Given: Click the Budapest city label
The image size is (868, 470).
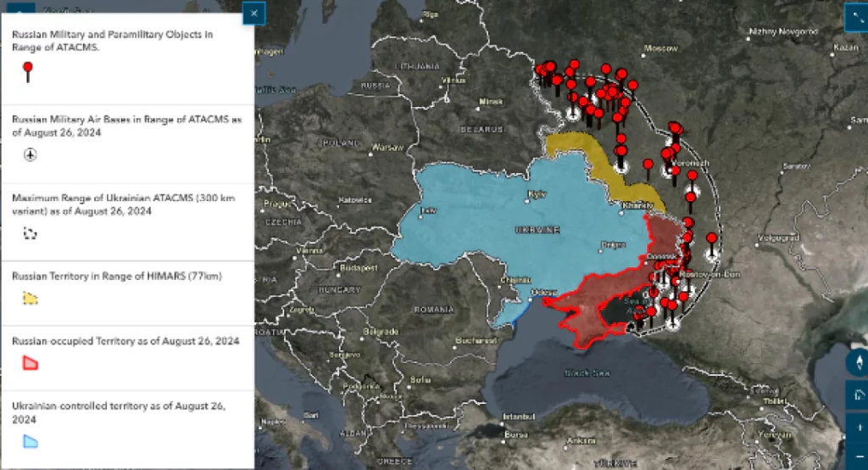Looking at the screenshot, I should [359, 268].
